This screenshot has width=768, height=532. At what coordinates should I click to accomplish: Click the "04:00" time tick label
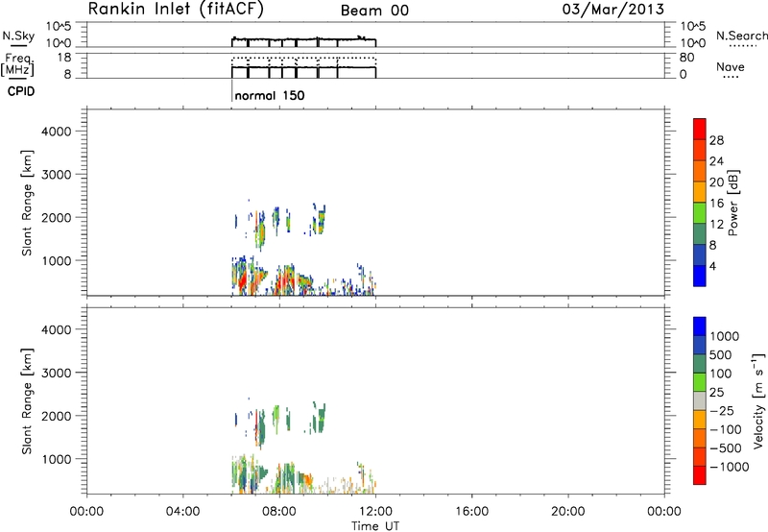pyautogui.click(x=183, y=512)
